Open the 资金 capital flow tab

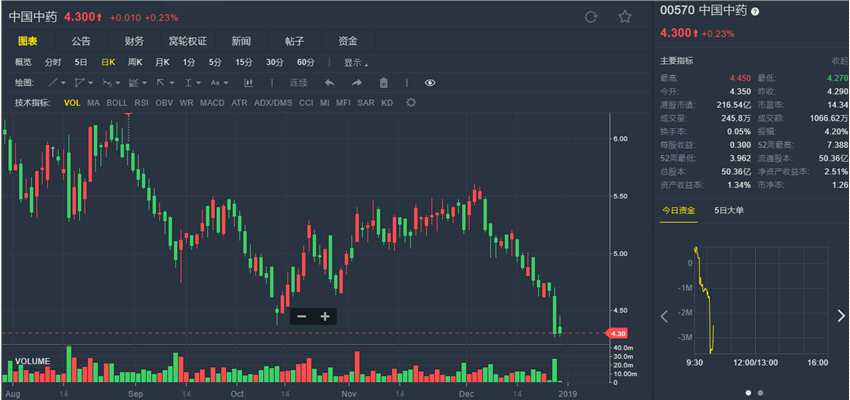coord(348,41)
